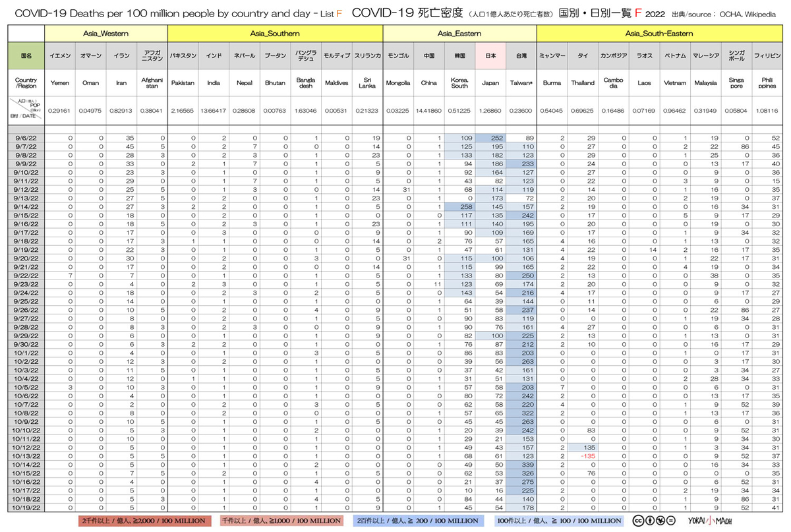Click the green 国名 header cell
The height and width of the screenshot is (532, 791).
click(x=26, y=57)
